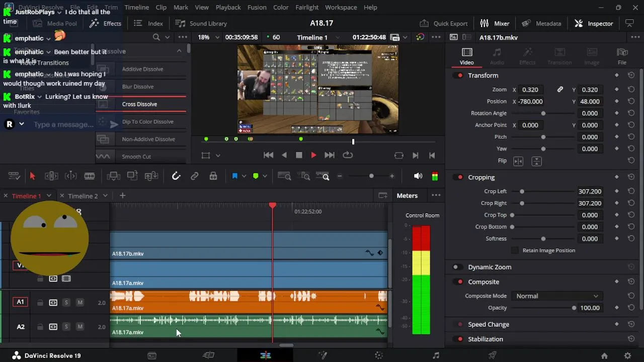644x362 pixels.
Task: Stop playback in the viewer
Action: (x=299, y=155)
